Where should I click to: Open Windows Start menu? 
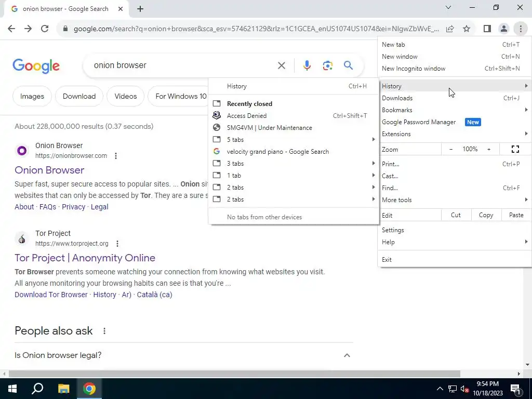coord(12,389)
